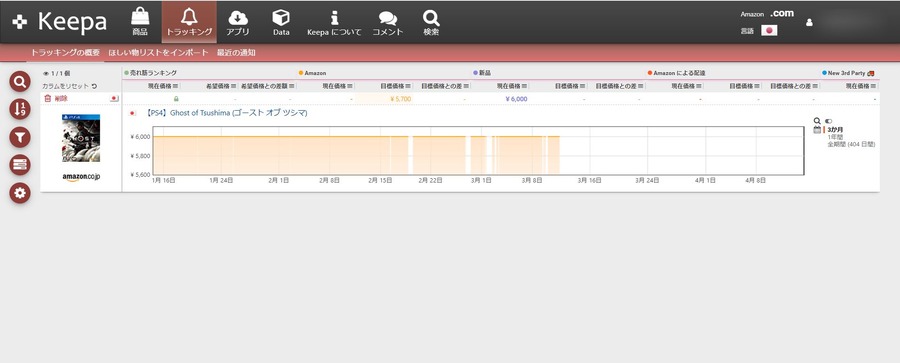Open New 3rd Party 現在価格 column menu
The height and width of the screenshot is (363, 900).
pos(874,86)
